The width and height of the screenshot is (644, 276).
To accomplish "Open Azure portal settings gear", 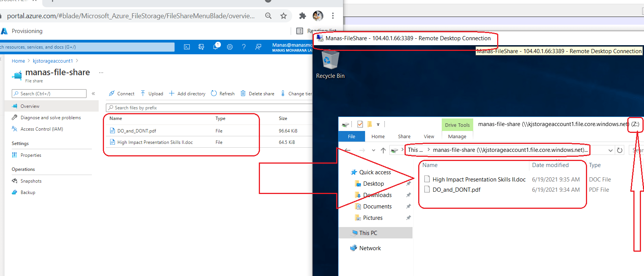I will [230, 47].
